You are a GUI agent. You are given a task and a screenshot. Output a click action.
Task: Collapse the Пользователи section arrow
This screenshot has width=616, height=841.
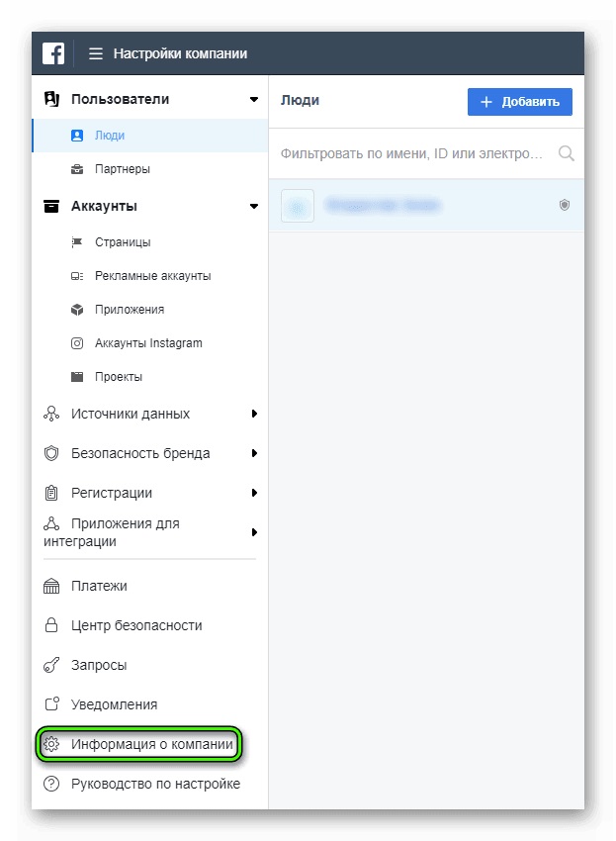click(x=254, y=100)
